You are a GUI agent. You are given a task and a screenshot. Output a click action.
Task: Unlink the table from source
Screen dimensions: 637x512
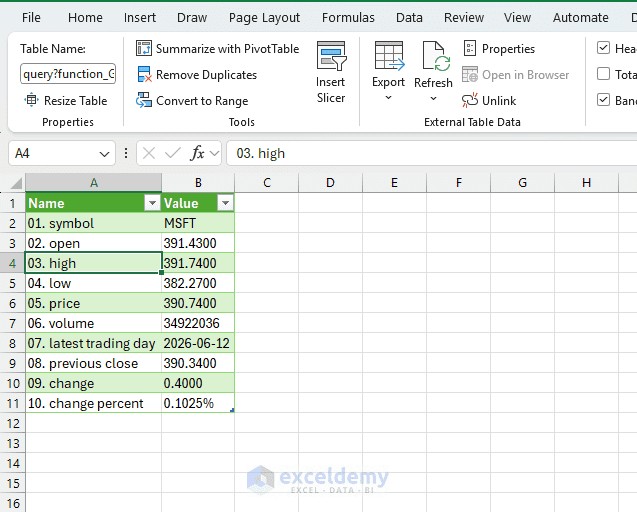[x=489, y=100]
